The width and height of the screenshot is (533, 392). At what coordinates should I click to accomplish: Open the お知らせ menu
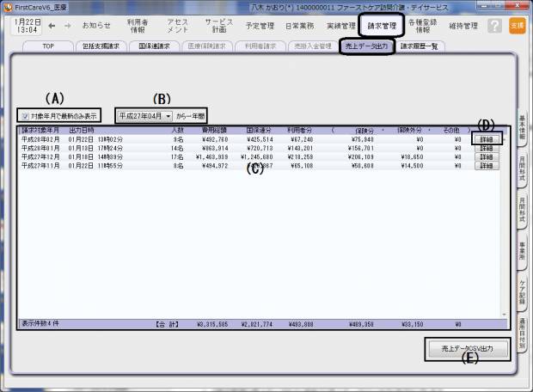(96, 26)
